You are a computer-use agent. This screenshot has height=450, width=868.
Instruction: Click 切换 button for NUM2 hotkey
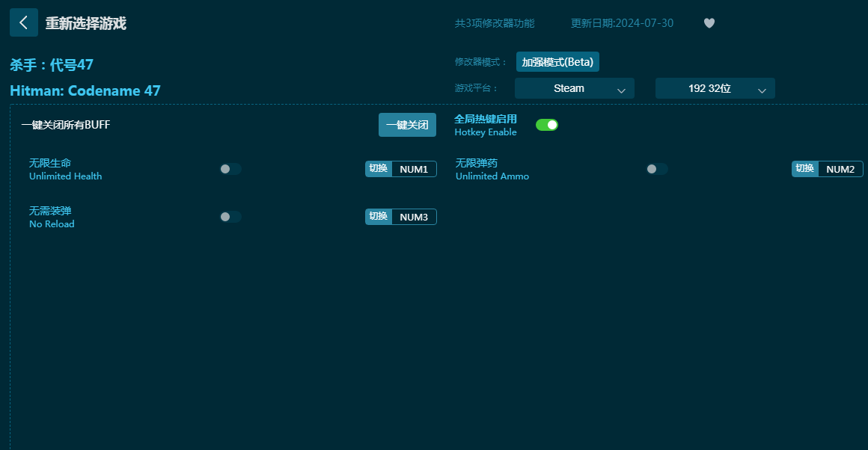(805, 169)
